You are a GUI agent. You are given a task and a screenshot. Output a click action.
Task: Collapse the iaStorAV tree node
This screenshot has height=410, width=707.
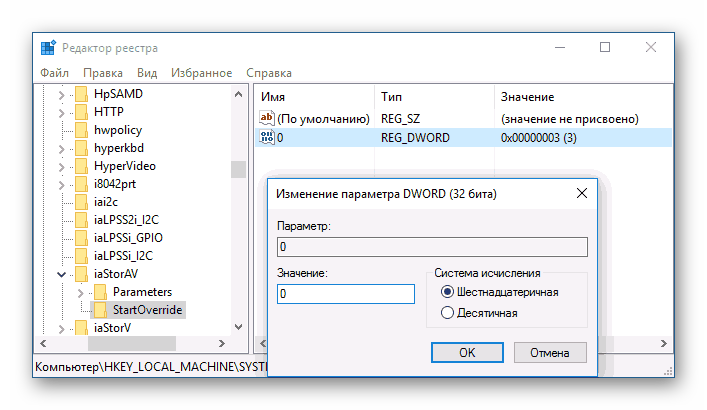[62, 274]
